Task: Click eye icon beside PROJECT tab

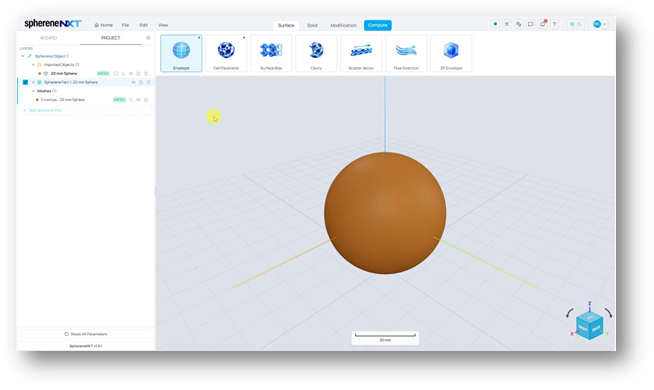Action: (148, 38)
